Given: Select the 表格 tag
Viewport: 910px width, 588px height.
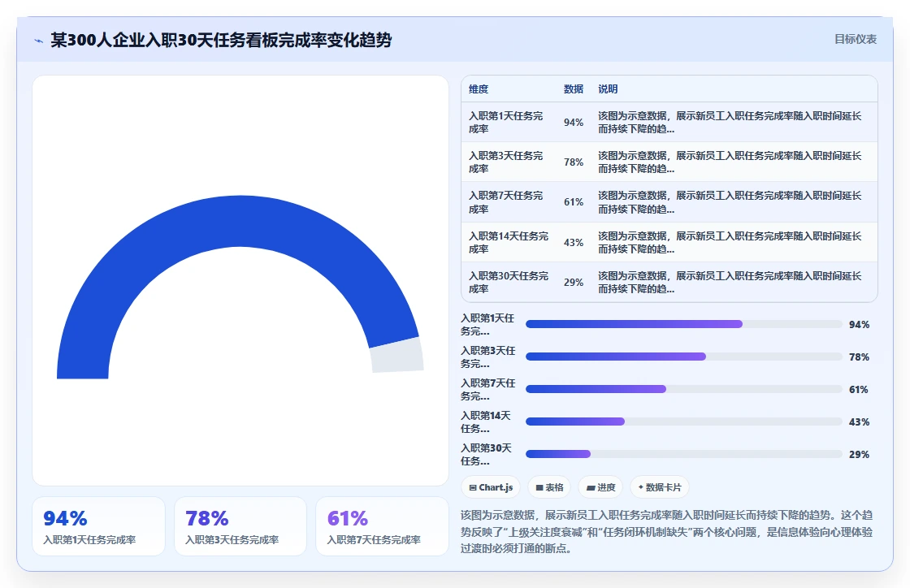Looking at the screenshot, I should (x=549, y=487).
